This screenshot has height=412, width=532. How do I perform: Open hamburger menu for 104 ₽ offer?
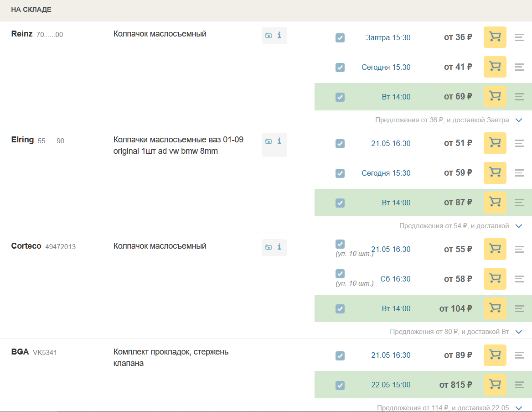[x=519, y=309]
